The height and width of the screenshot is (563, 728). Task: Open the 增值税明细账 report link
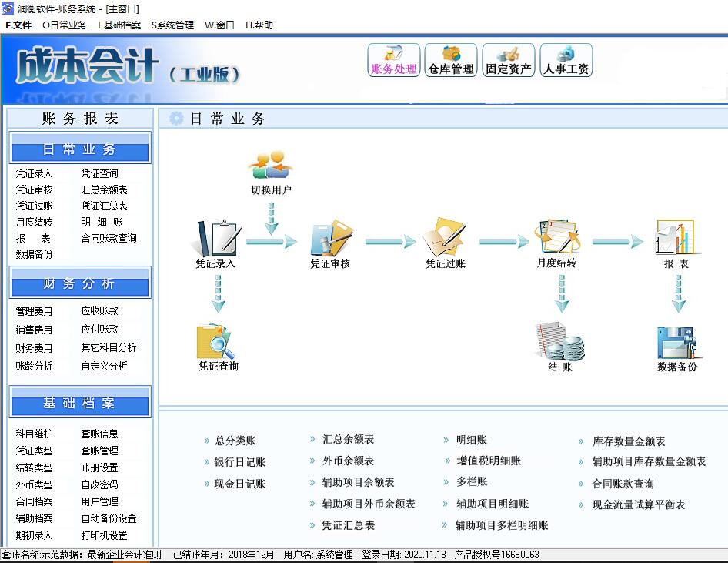point(489,461)
